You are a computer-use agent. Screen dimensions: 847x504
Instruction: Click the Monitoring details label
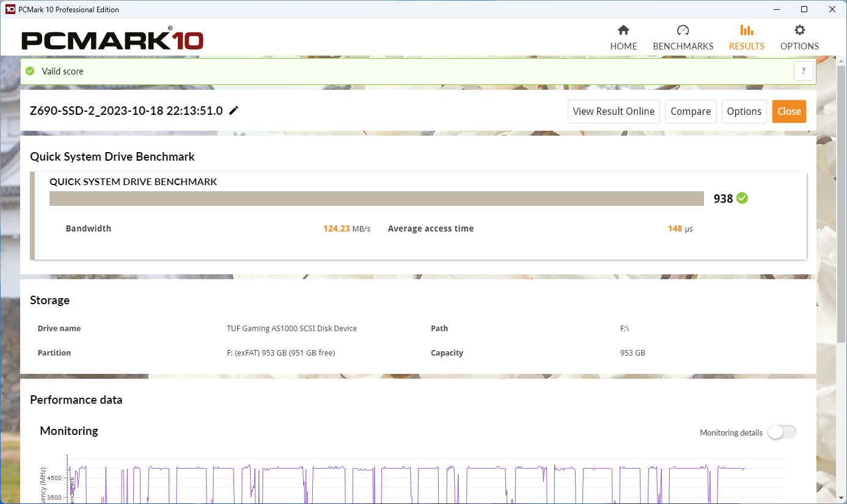[732, 433]
